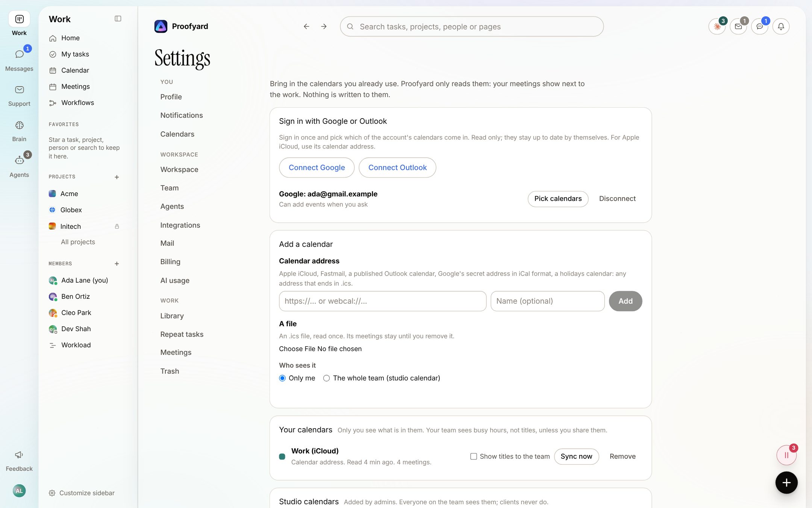Click the grey Add calendar button
The width and height of the screenshot is (812, 508).
pos(626,301)
